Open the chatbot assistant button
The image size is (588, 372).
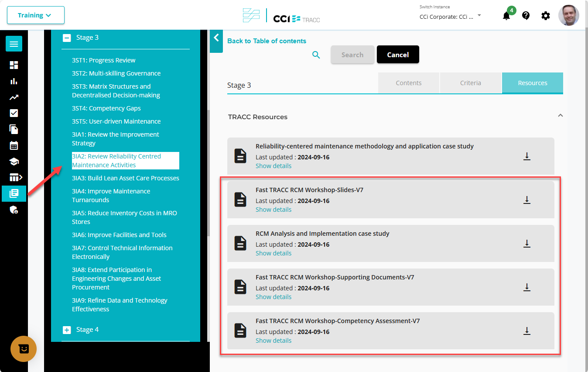24,349
